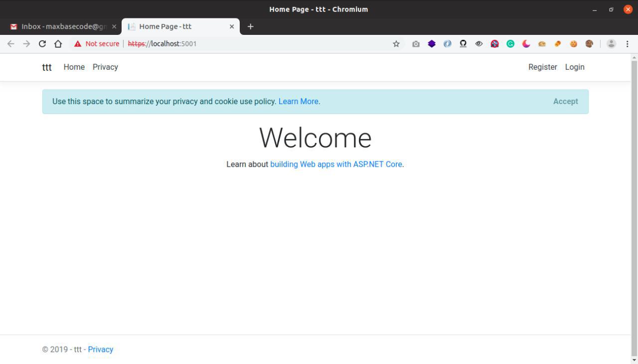
Task: Click the purple diamond extension icon
Action: tap(432, 44)
